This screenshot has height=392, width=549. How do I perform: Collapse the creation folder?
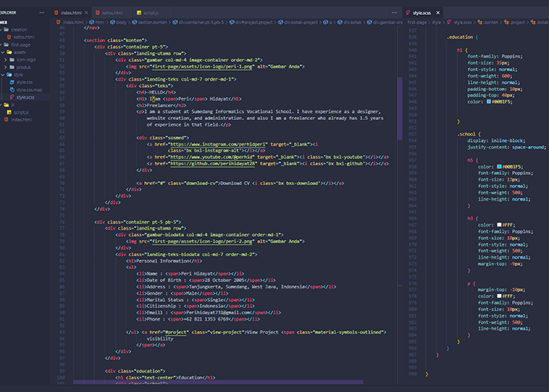[x=17, y=29]
